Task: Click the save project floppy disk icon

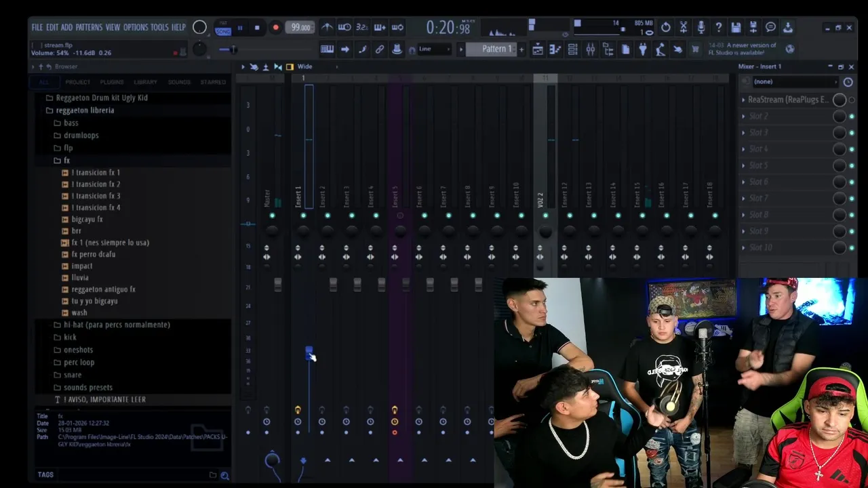Action: tap(736, 27)
